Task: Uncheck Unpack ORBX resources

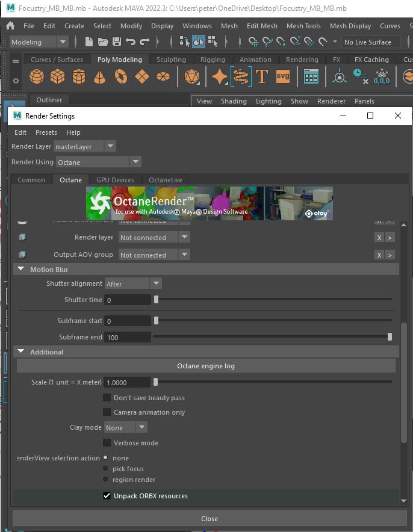Action: tap(107, 496)
